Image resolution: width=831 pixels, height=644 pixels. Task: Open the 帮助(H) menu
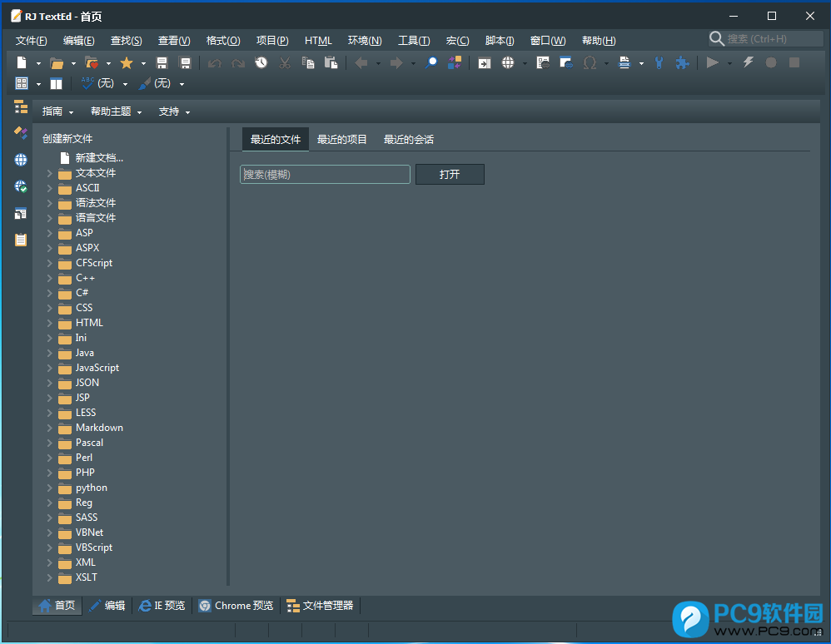[x=599, y=41]
